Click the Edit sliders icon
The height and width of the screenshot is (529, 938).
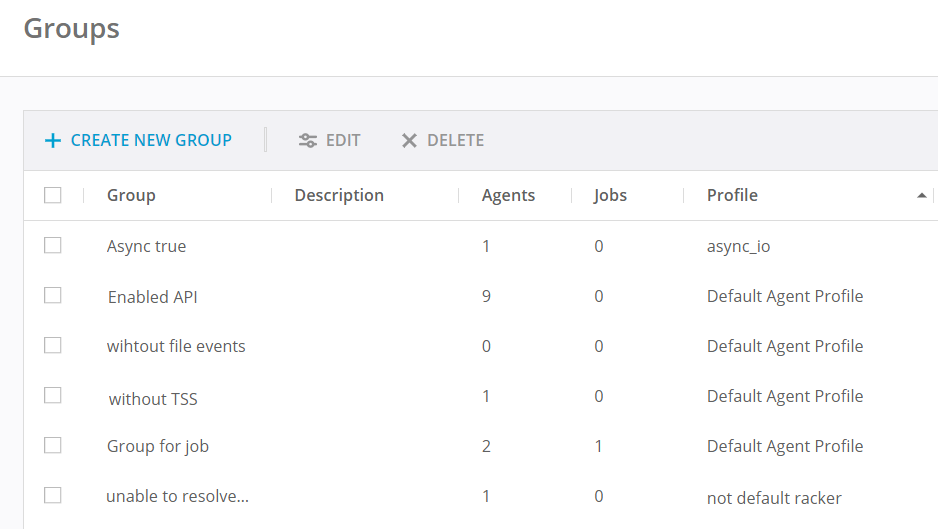308,141
